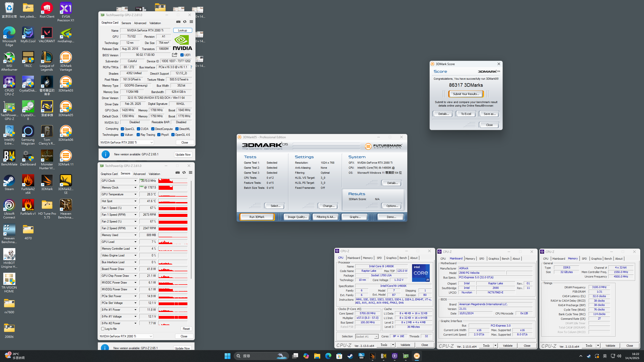
Task: Click the clock and date in taskbar
Action: pyautogui.click(x=632, y=356)
